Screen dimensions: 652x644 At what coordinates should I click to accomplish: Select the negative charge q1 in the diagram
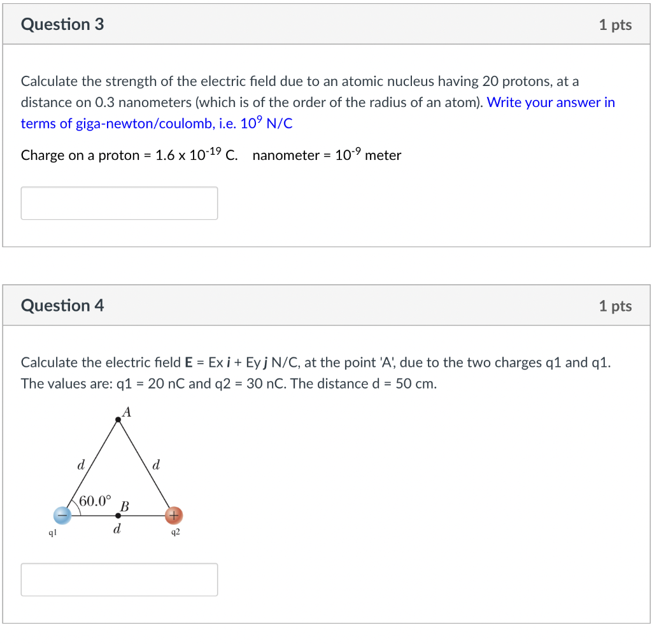click(62, 515)
